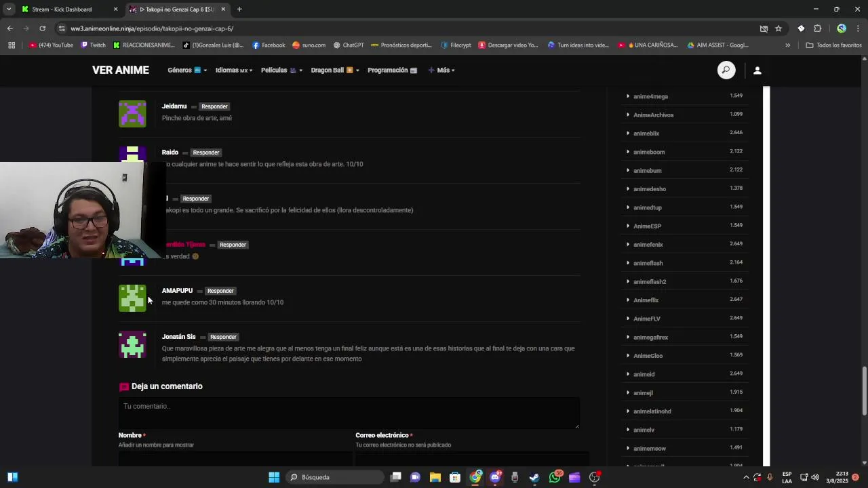Viewport: 868px width, 488px height.
Task: Click the browser back arrow
Action: 9,28
